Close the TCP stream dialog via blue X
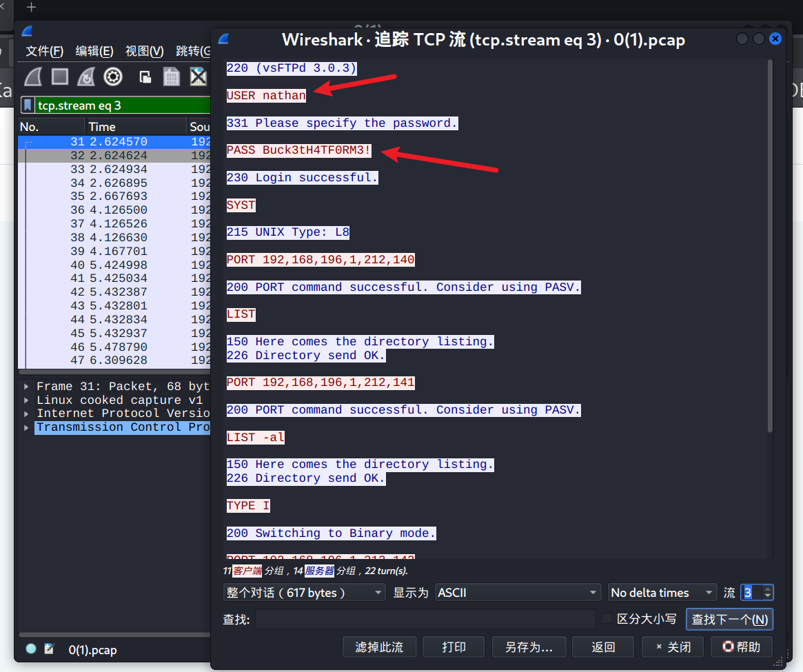 (775, 39)
